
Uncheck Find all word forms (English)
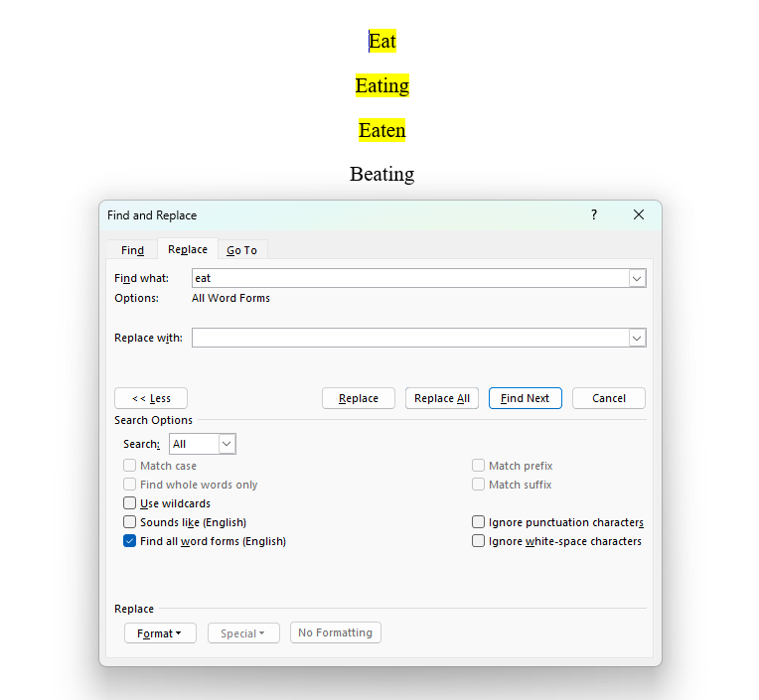point(130,541)
